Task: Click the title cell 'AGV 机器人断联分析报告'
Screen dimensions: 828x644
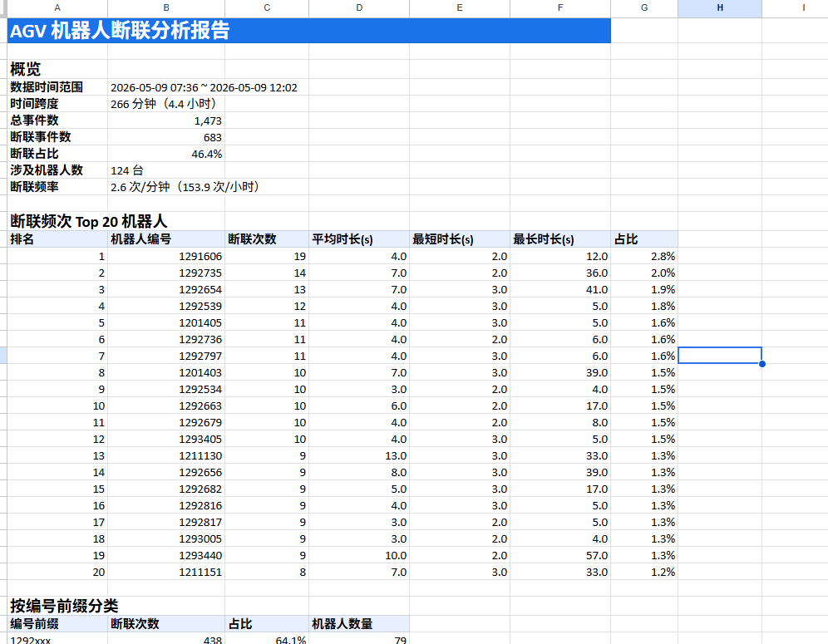Action: (309, 31)
